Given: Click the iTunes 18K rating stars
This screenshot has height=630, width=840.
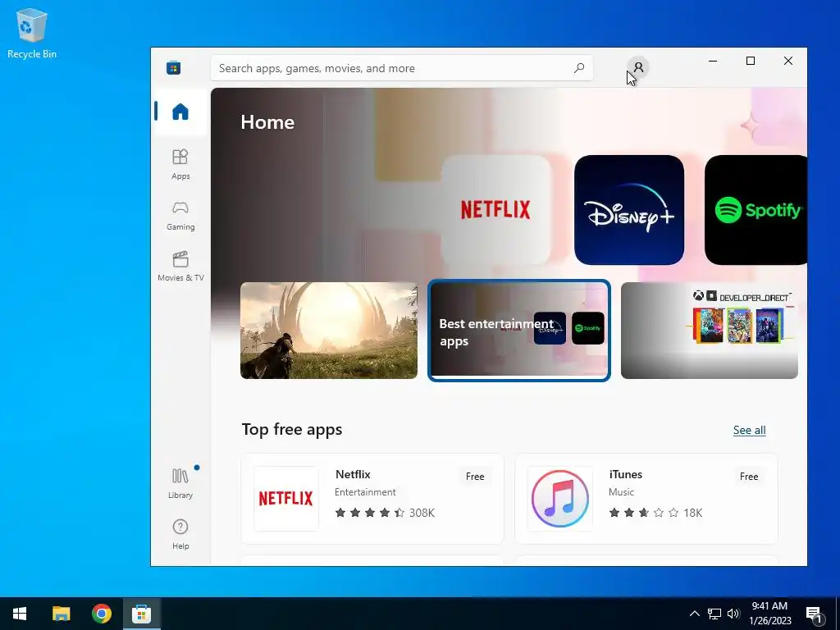Looking at the screenshot, I should pos(644,513).
